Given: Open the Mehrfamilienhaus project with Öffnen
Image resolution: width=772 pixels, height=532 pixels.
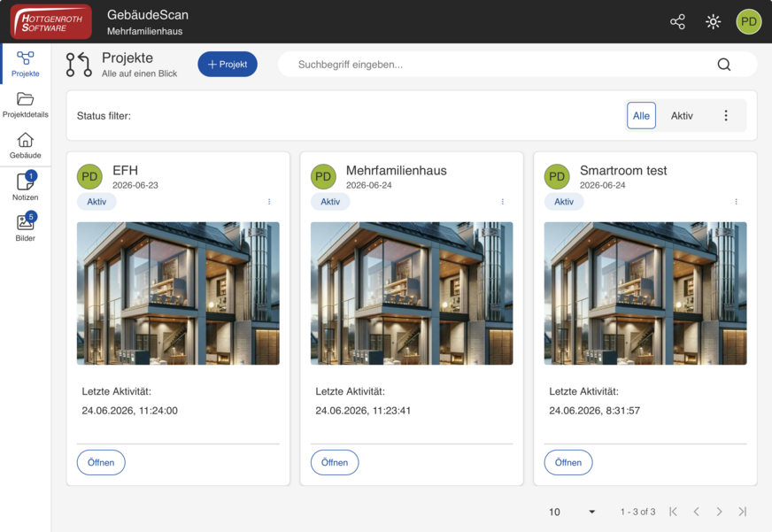Looking at the screenshot, I should tap(335, 463).
